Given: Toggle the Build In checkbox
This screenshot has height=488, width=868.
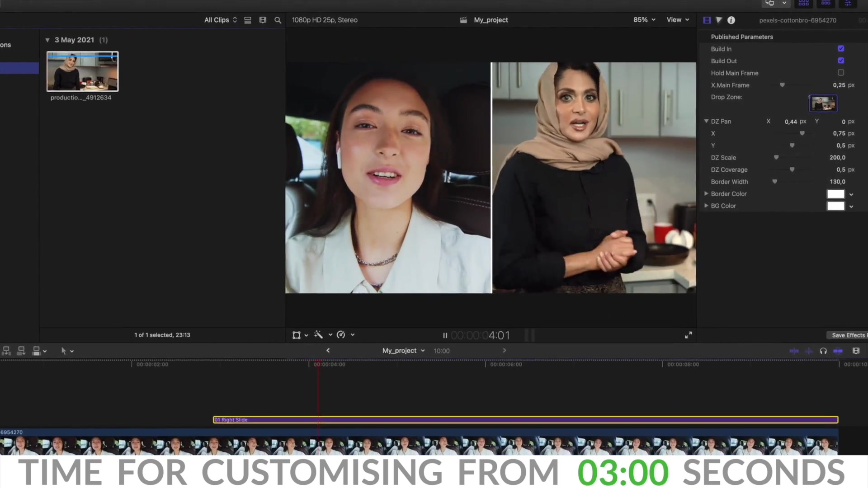Looking at the screenshot, I should 841,49.
